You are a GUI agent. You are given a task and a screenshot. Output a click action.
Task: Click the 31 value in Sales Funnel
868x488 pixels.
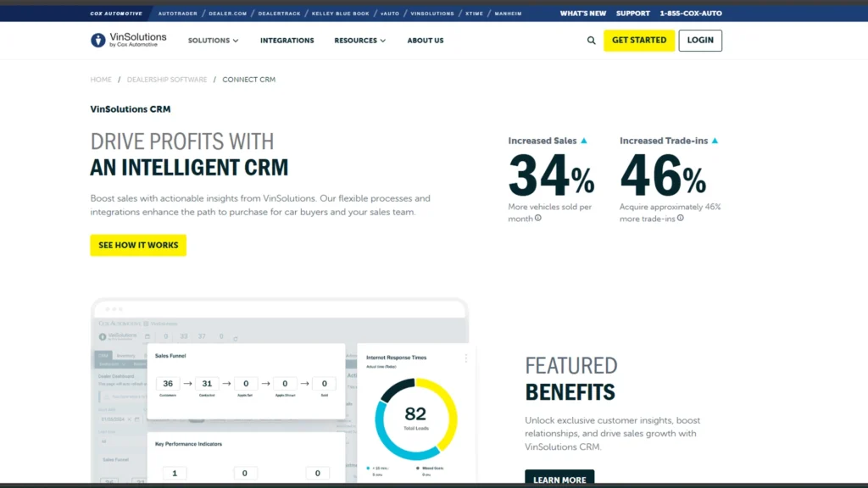[x=207, y=384]
